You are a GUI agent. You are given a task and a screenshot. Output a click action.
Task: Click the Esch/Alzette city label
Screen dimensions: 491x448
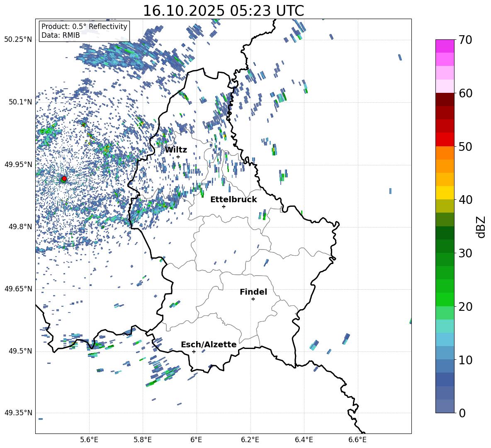click(209, 344)
